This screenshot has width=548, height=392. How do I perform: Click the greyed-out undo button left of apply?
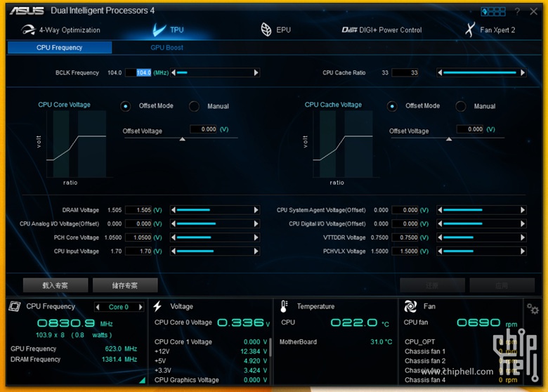pos(432,285)
